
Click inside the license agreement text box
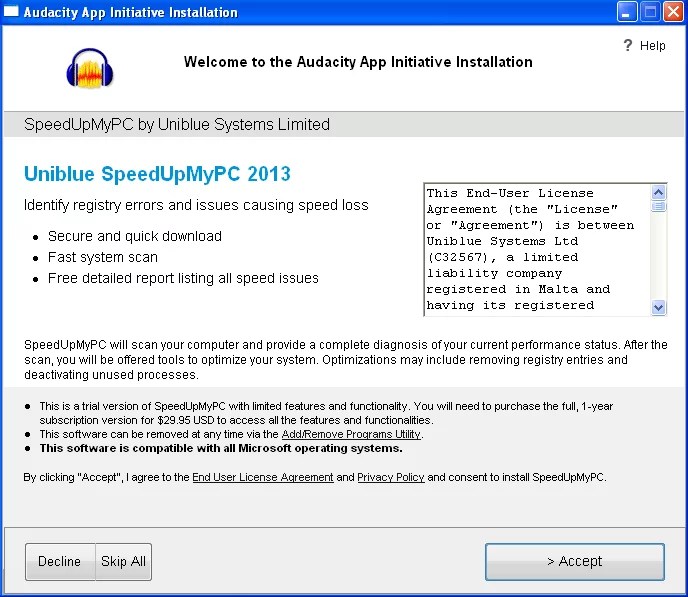click(x=538, y=249)
